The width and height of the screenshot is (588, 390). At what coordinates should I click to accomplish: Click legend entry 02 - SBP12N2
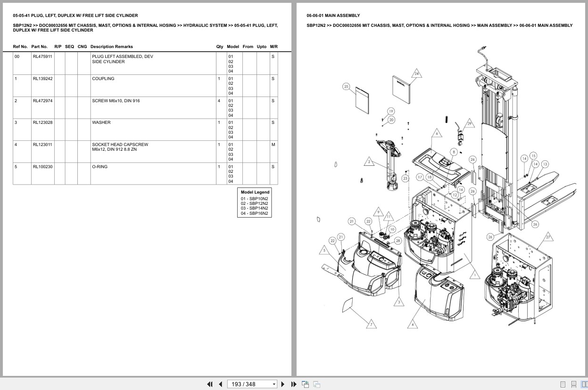tap(254, 203)
